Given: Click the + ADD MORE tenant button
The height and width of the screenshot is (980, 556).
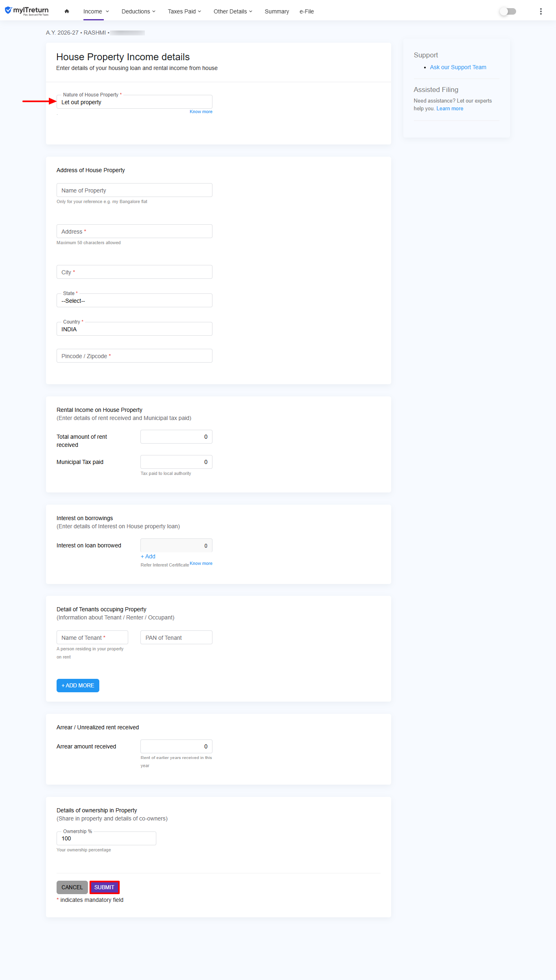Looking at the screenshot, I should [78, 685].
